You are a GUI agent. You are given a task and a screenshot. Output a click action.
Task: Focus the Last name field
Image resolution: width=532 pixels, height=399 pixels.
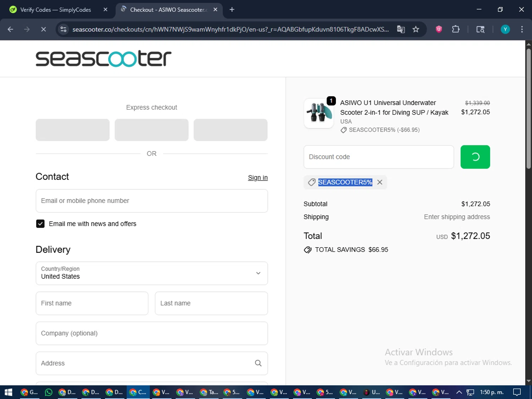tap(211, 303)
